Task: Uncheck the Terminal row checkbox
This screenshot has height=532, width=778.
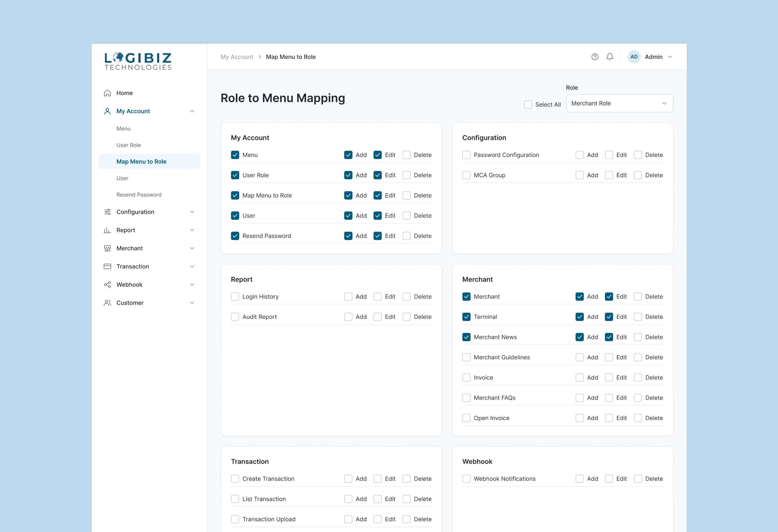Action: tap(466, 317)
